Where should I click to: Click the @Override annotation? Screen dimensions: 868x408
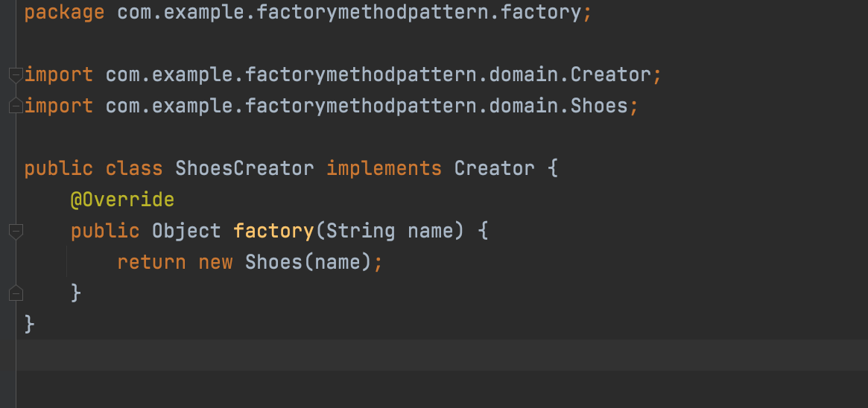click(x=122, y=200)
